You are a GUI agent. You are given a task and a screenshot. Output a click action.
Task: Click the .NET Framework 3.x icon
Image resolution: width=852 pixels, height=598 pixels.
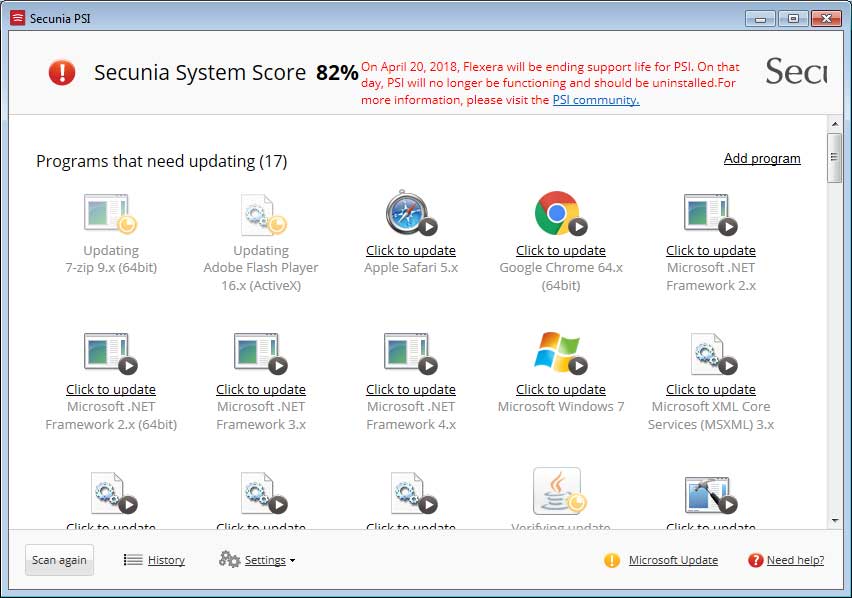(x=260, y=353)
